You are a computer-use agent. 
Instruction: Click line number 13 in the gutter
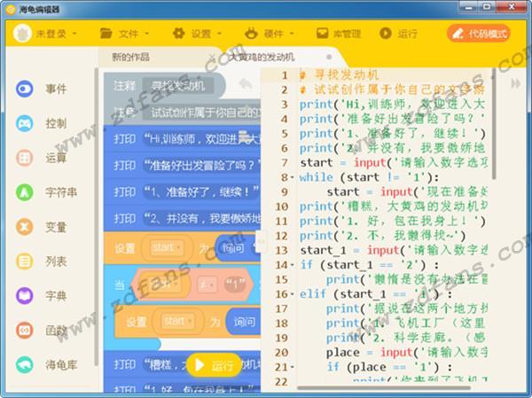281,250
